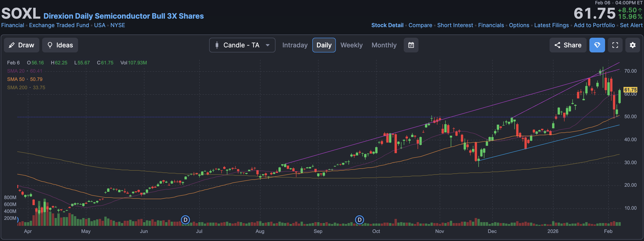Viewport: 644px width, 241px height.
Task: Open the Draw tools
Action: [x=21, y=45]
